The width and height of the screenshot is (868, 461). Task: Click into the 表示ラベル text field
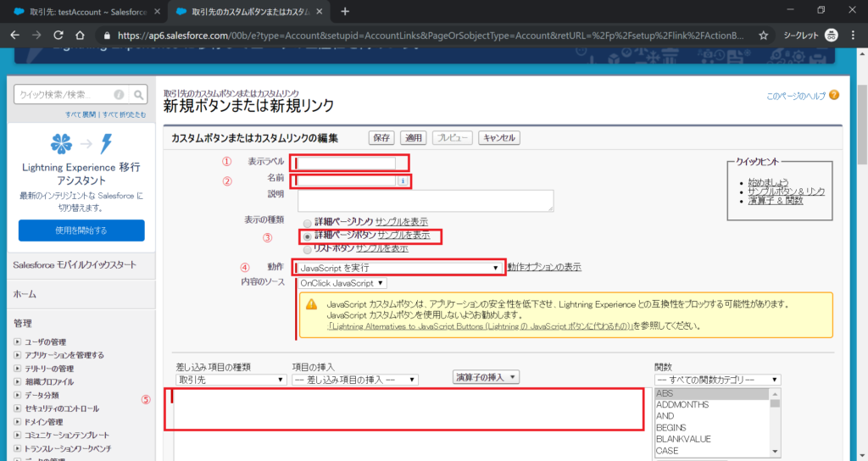(347, 163)
